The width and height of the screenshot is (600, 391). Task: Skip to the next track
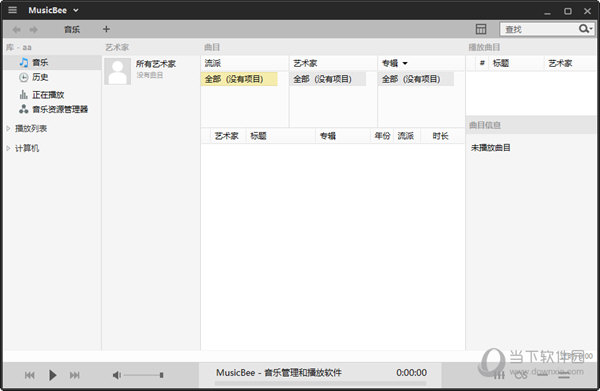(75, 375)
